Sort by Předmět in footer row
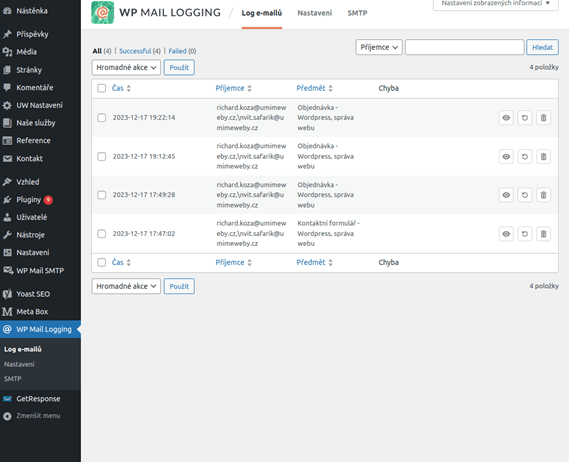Viewport: 569px width, 462px height. click(314, 262)
